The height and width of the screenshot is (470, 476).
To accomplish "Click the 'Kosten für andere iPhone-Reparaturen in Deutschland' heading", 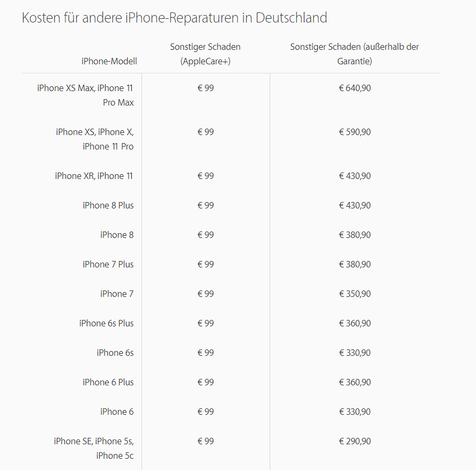I will click(174, 18).
